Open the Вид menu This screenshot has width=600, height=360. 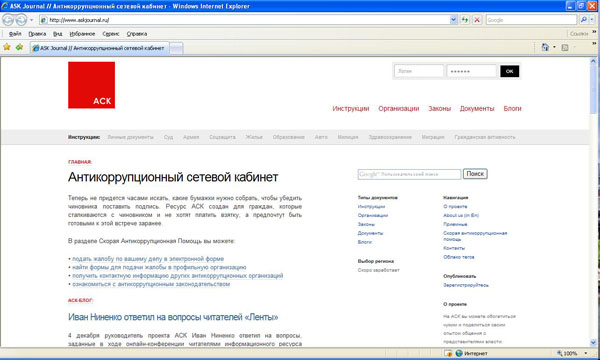click(58, 34)
